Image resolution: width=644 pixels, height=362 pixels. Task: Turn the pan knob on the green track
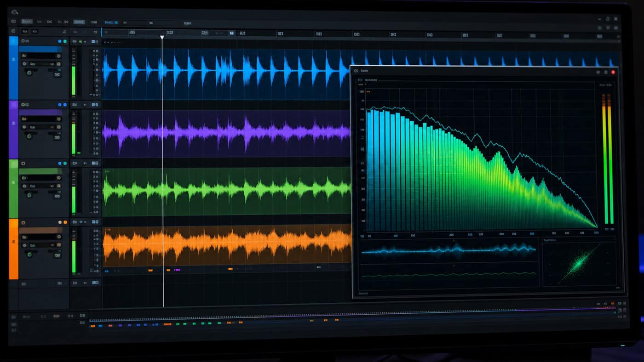(29, 195)
